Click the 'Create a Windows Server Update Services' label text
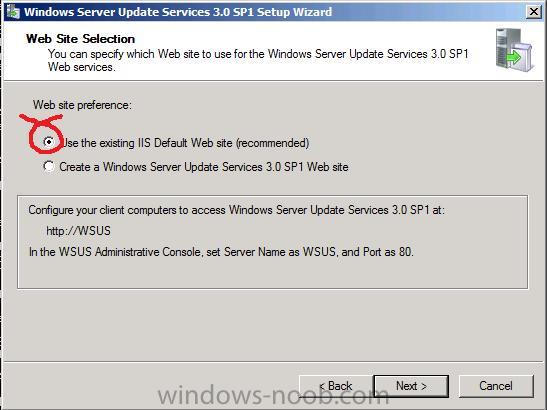The width and height of the screenshot is (547, 410). click(x=204, y=167)
